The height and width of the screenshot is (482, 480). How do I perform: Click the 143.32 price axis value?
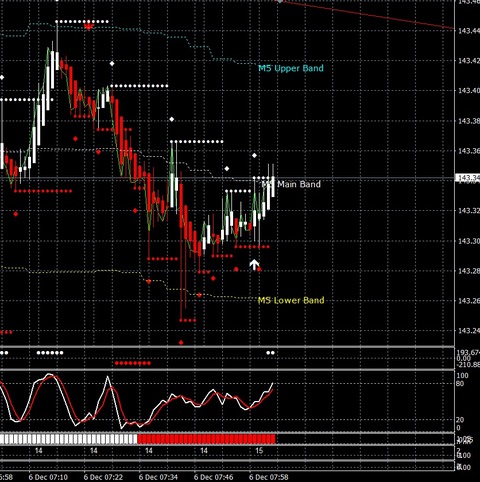point(469,211)
